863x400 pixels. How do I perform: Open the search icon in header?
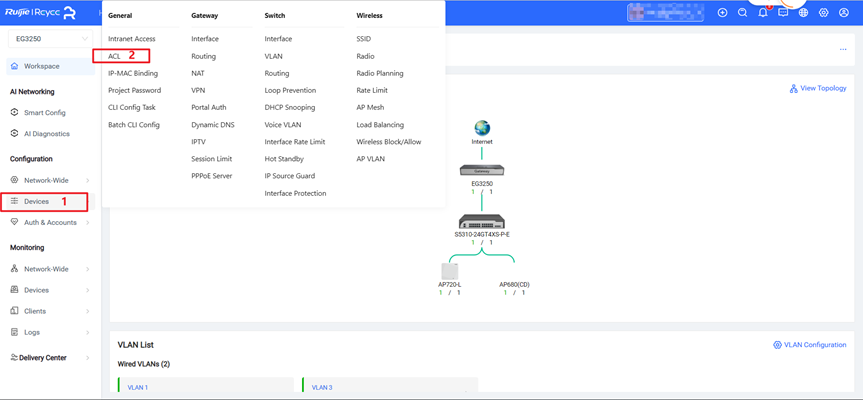742,13
